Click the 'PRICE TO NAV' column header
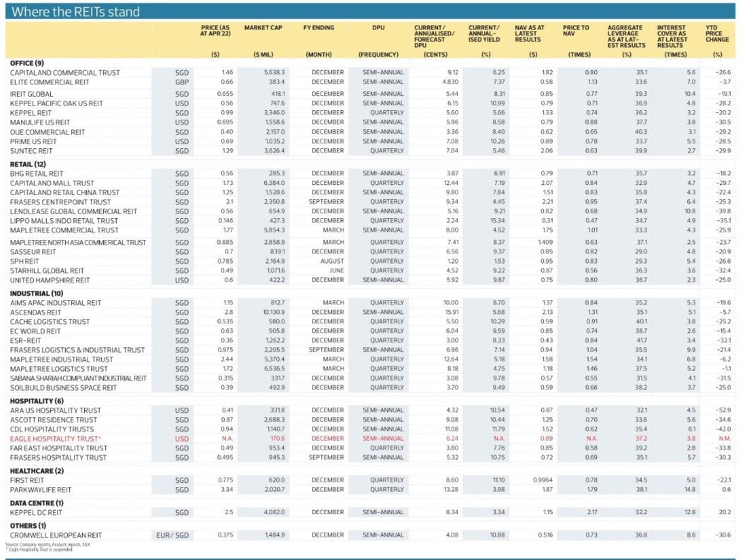Screen dimensions: 751x560 pos(576,30)
